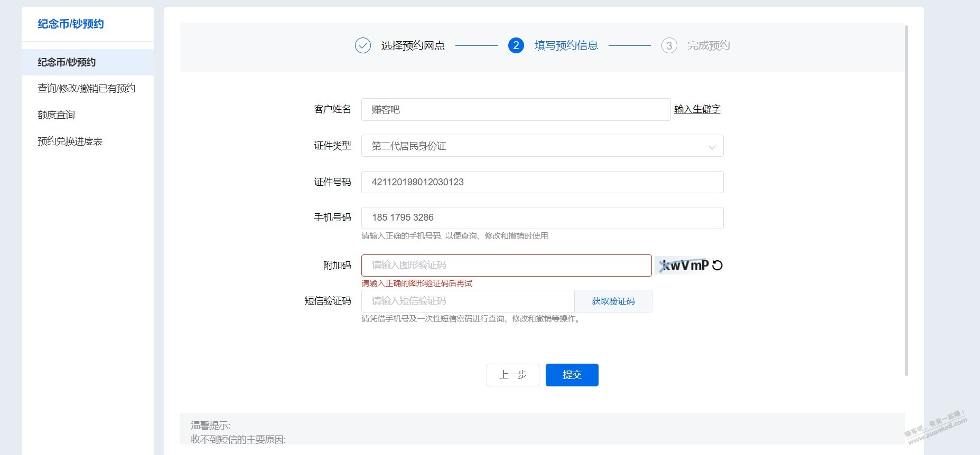Image resolution: width=980 pixels, height=455 pixels.
Task: Click the 填写预约信息 step label
Action: [566, 46]
